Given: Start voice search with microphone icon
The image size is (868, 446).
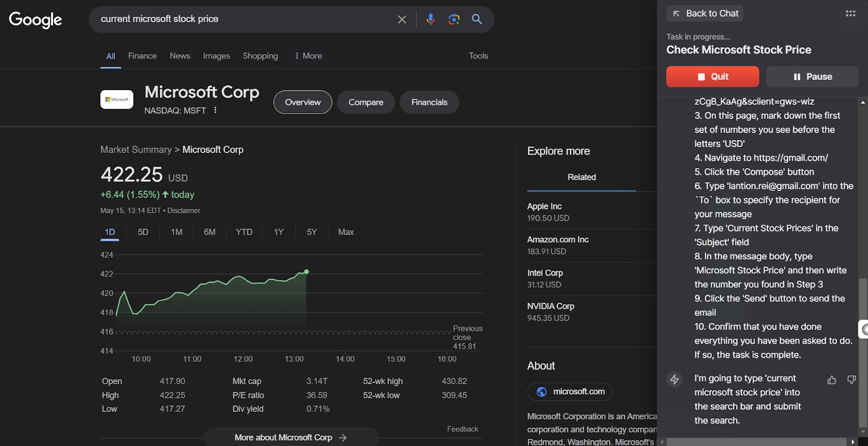Looking at the screenshot, I should coord(430,20).
